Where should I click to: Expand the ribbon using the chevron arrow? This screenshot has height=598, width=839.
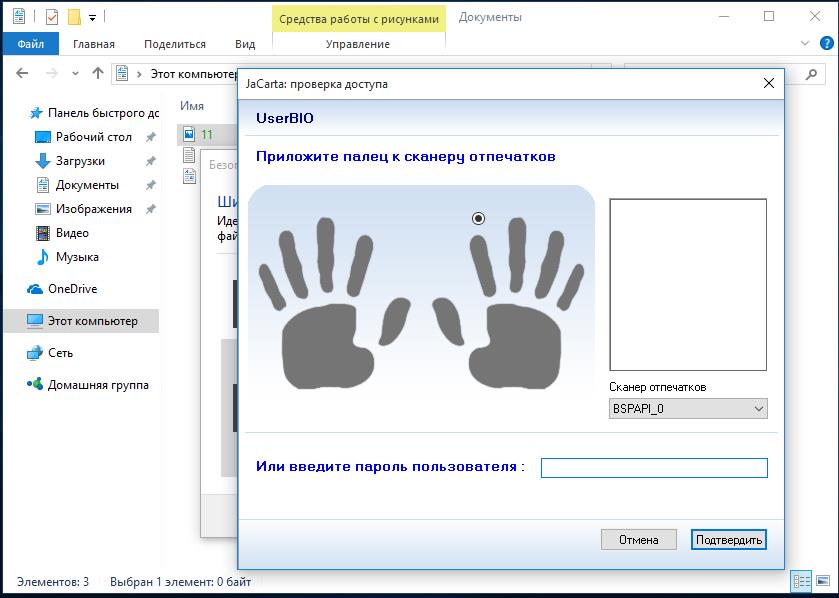coord(804,43)
